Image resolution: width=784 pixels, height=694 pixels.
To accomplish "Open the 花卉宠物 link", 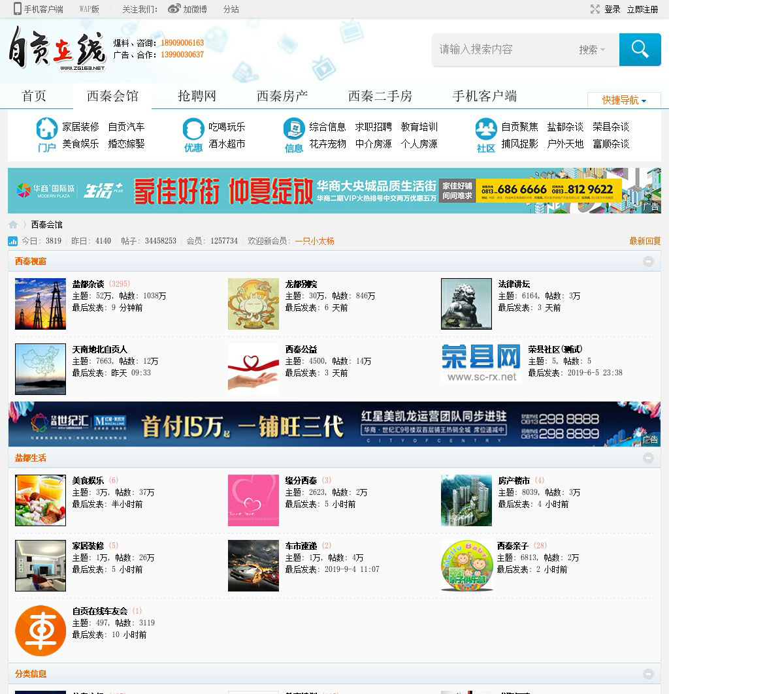I will click(327, 144).
